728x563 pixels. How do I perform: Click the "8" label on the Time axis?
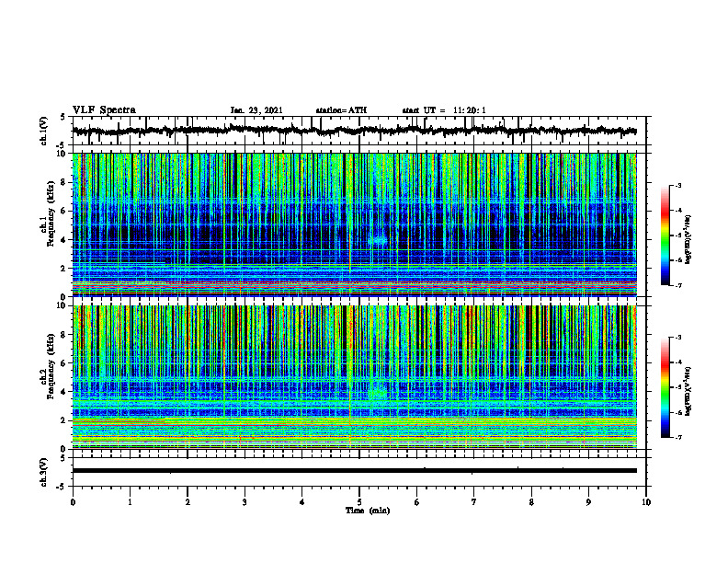point(531,502)
